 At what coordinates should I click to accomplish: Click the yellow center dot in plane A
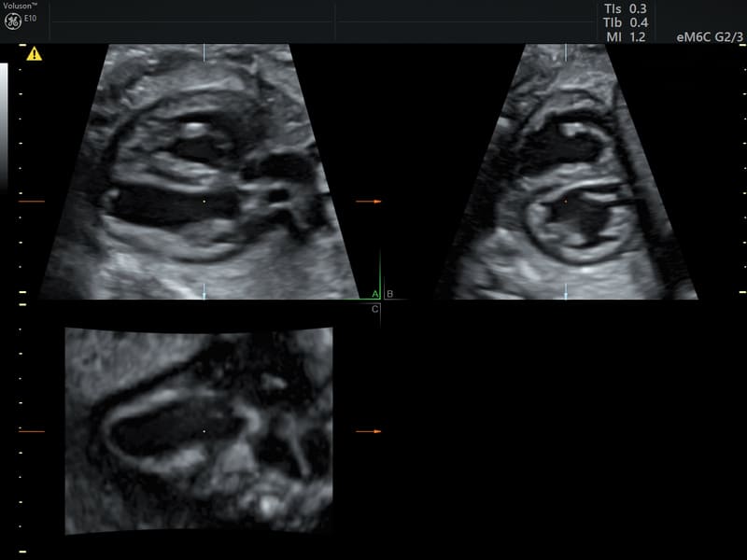tap(204, 201)
